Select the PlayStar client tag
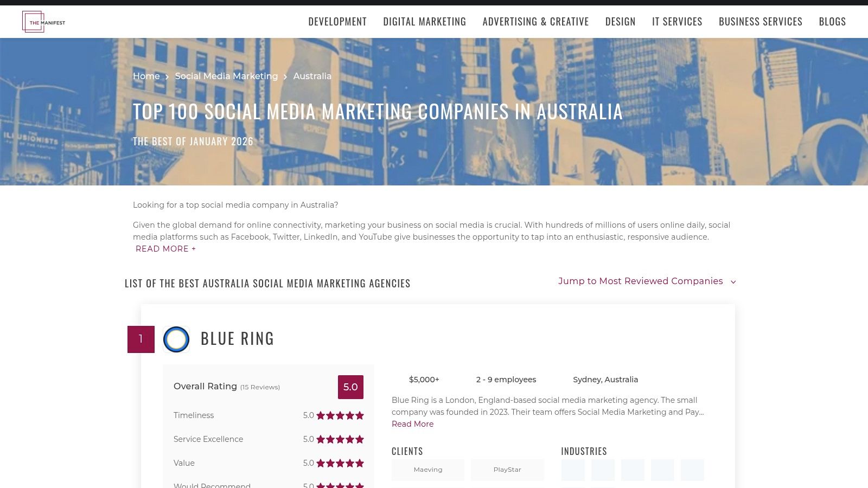This screenshot has height=488, width=868. pos(507,470)
